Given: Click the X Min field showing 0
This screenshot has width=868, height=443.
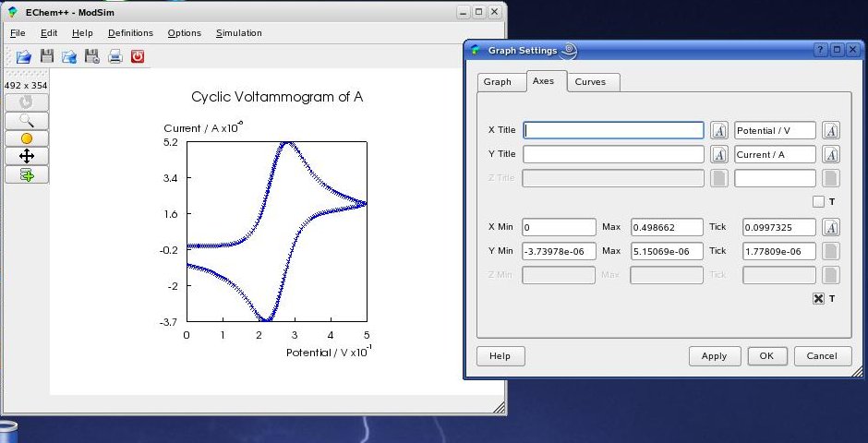Looking at the screenshot, I should tap(559, 227).
